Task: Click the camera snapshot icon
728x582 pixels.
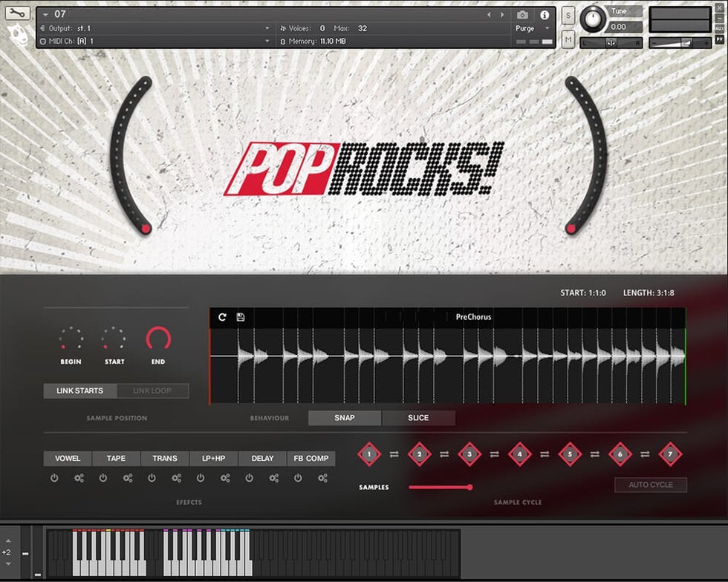Action: [x=522, y=15]
